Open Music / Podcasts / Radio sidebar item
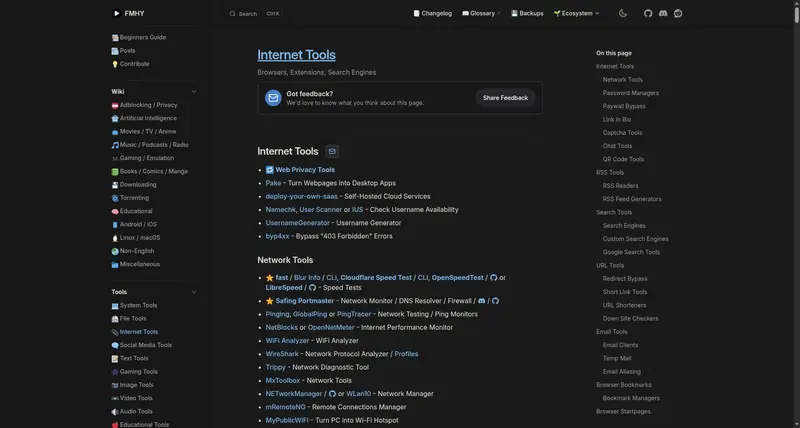 (150, 145)
